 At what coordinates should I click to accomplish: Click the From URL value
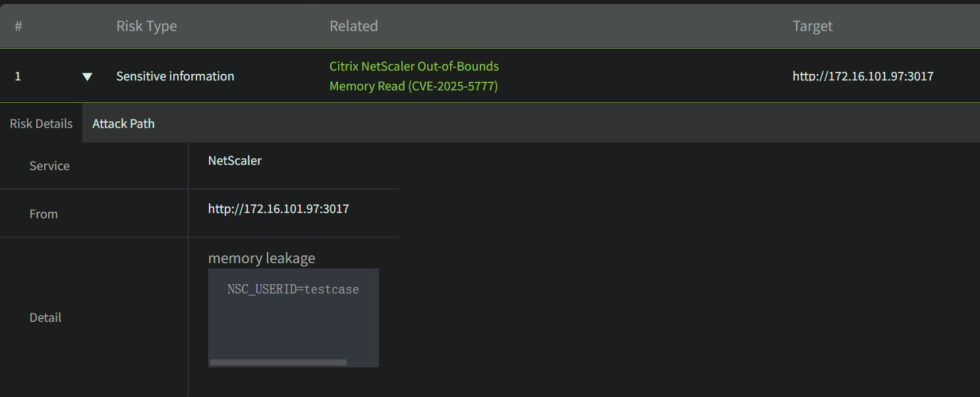[x=278, y=209]
